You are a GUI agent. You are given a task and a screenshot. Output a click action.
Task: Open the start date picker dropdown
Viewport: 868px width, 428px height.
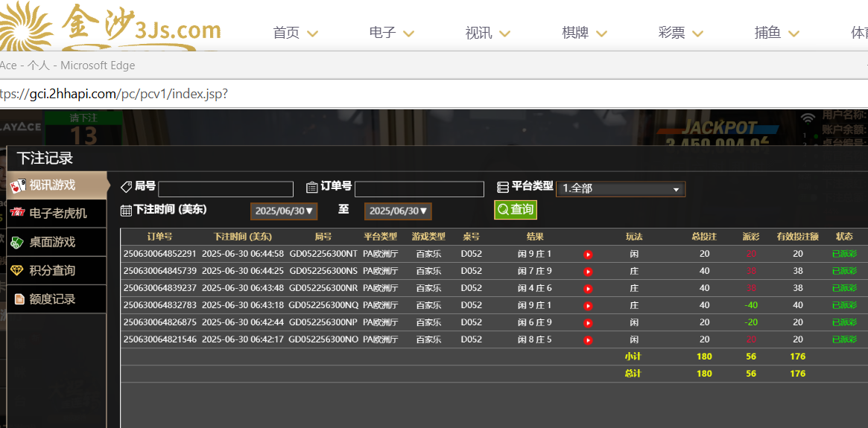[284, 211]
